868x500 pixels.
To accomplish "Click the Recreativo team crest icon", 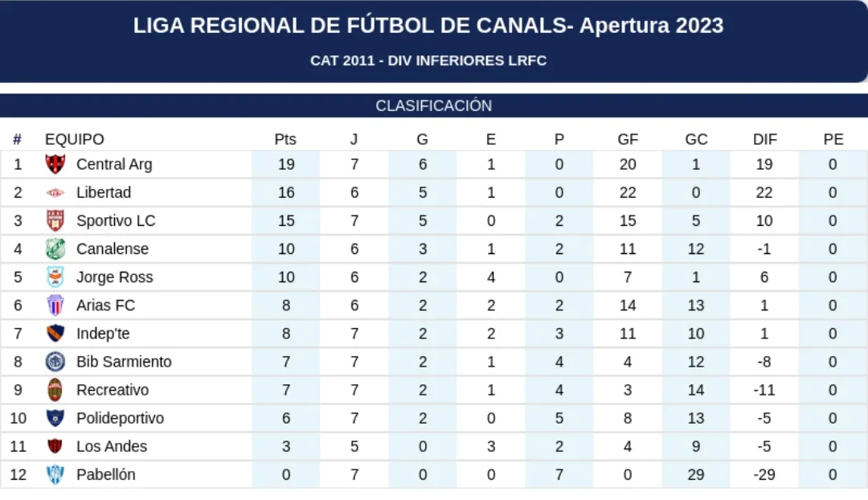I will (x=55, y=390).
